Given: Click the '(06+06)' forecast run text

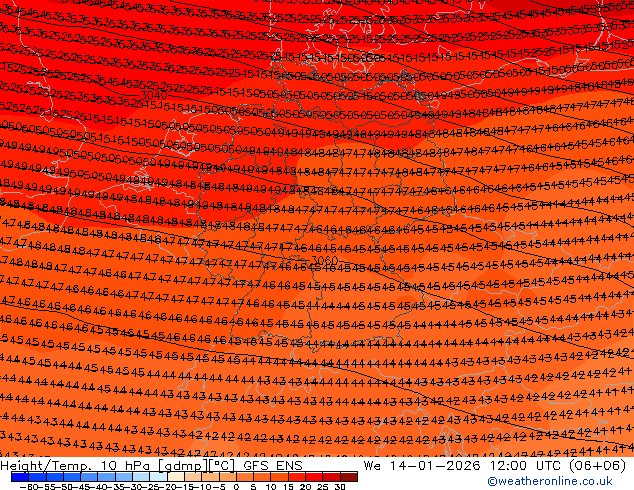Looking at the screenshot, I should pyautogui.click(x=598, y=466).
